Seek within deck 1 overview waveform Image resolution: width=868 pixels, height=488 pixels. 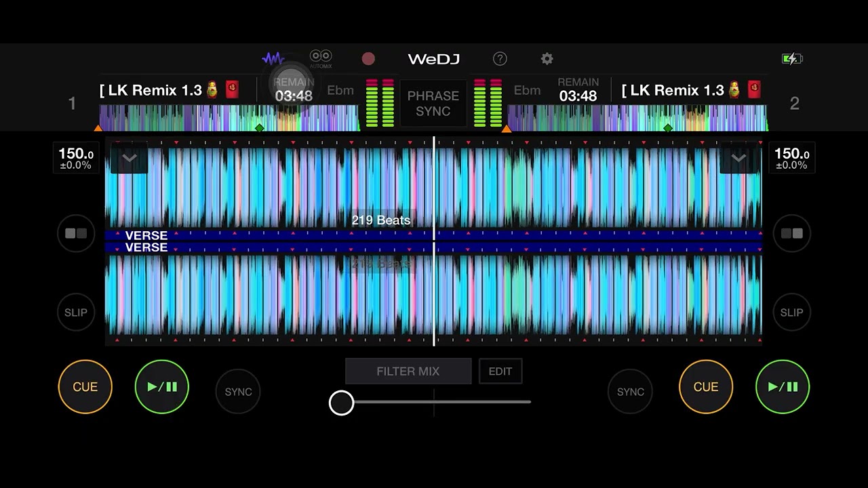[229, 117]
